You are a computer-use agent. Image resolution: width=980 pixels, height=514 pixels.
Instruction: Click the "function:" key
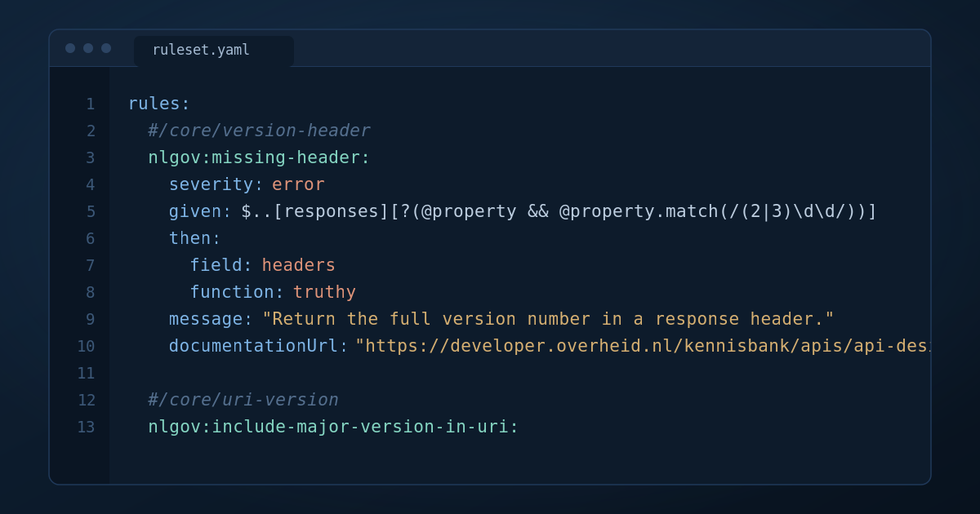pyautogui.click(x=237, y=292)
